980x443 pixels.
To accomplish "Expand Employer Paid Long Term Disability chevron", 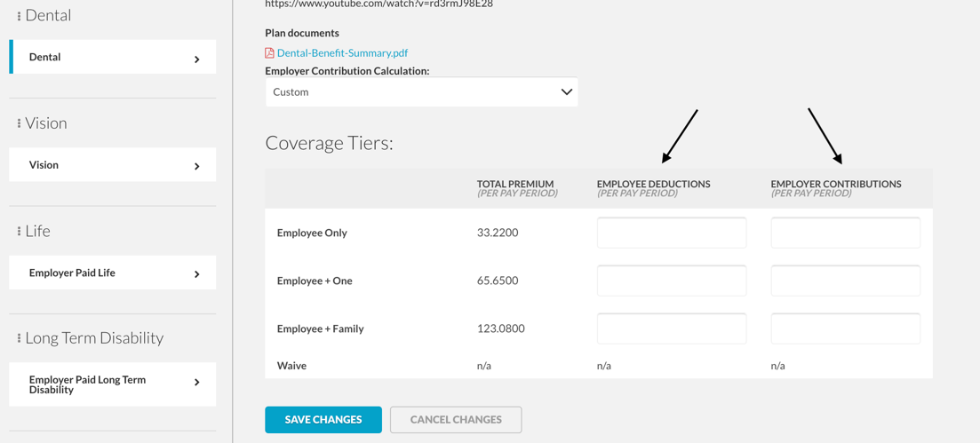I will (197, 382).
